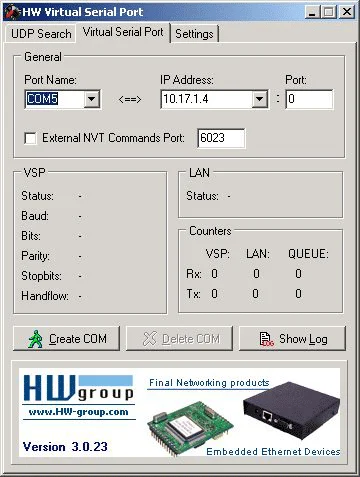
Task: Click the Port number input field
Action: coord(309,99)
